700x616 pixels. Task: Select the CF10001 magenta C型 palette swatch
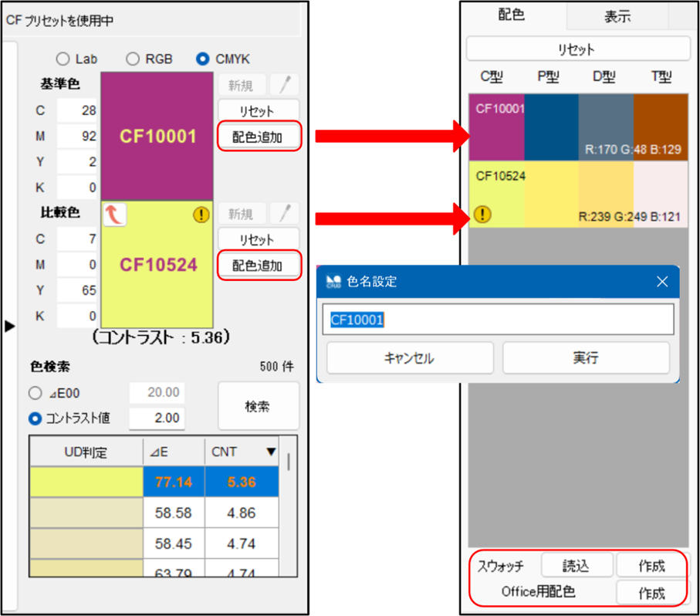[496, 127]
